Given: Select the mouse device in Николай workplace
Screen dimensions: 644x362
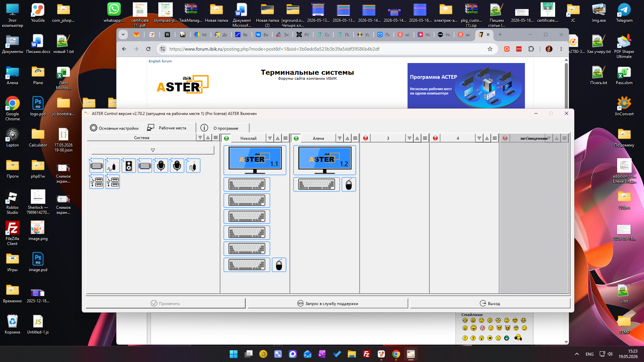Looking at the screenshot, I should tap(279, 265).
